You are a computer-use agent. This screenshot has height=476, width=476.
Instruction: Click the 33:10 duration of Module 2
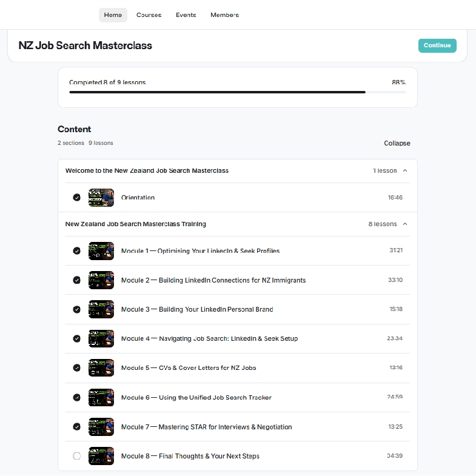click(395, 280)
